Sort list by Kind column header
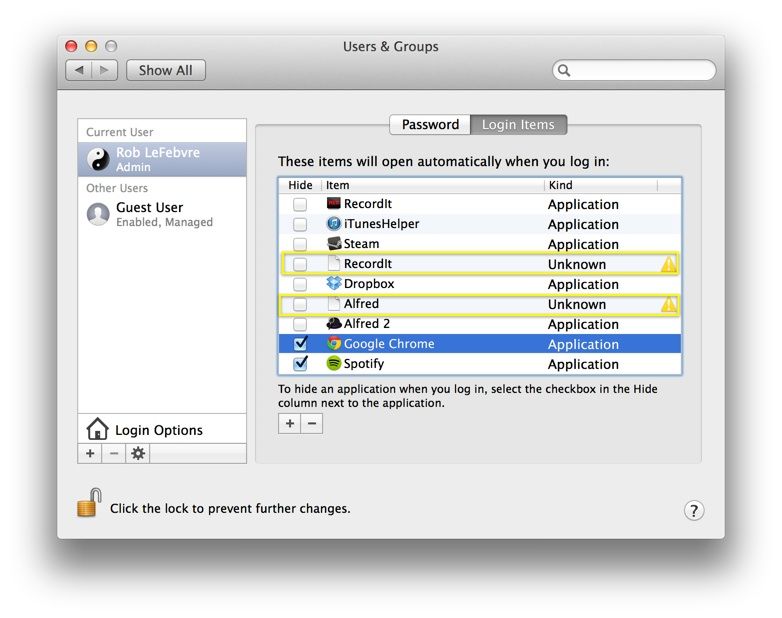The height and width of the screenshot is (618, 782). click(x=600, y=185)
